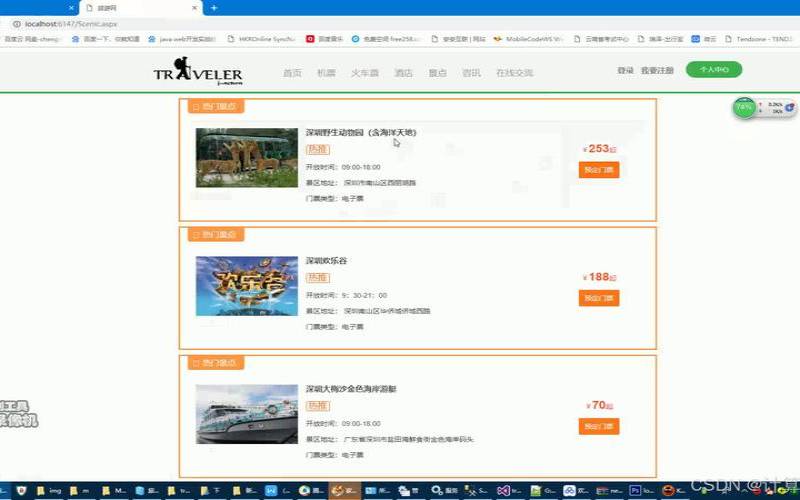Open the 景点 scenic spots nav item
800x500 pixels.
[x=437, y=73]
